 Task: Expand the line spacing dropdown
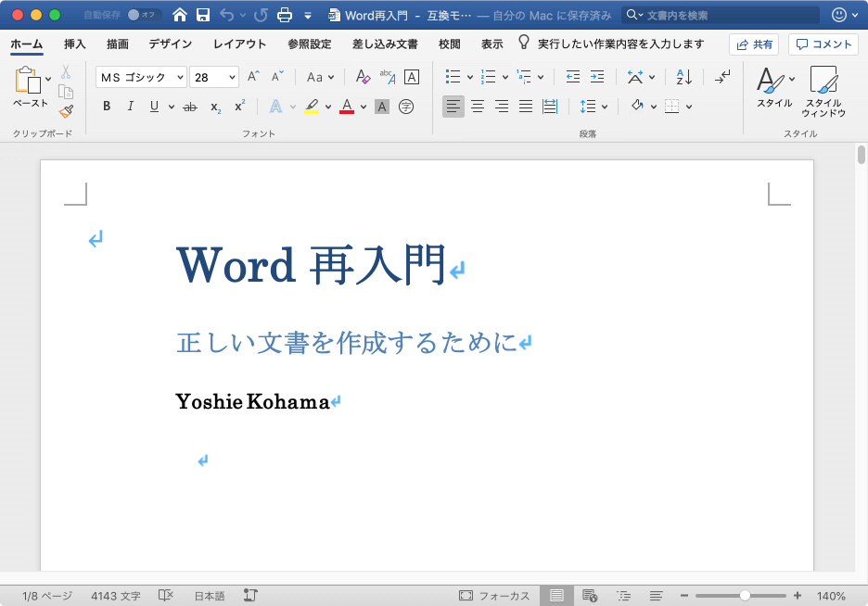click(605, 107)
